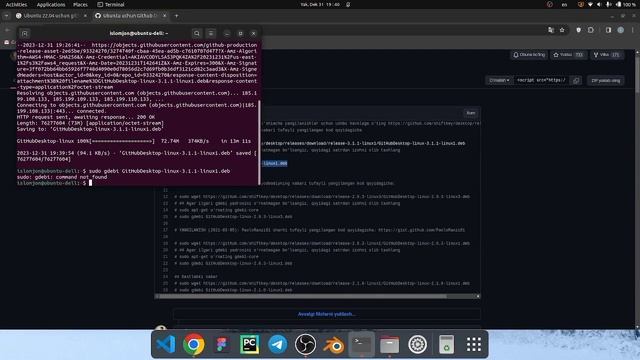Open the 'en' keyboard layout menu
The width and height of the screenshot is (640, 360).
tap(564, 4)
